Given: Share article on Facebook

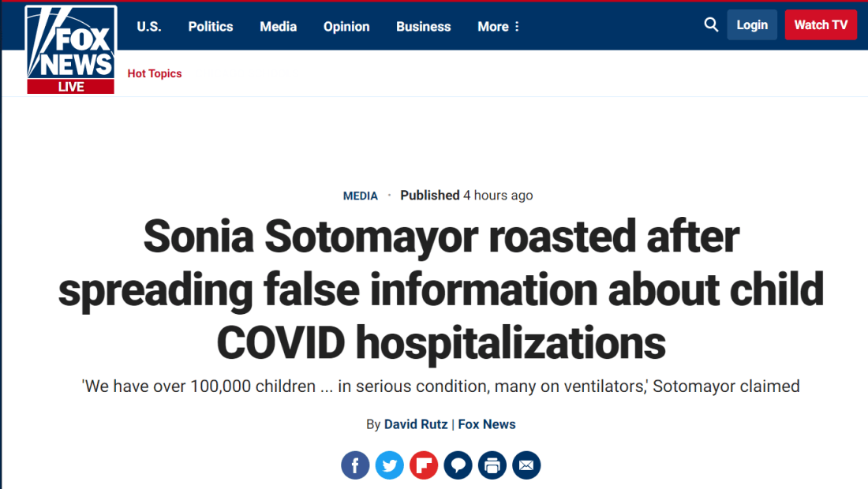Looking at the screenshot, I should pos(355,465).
